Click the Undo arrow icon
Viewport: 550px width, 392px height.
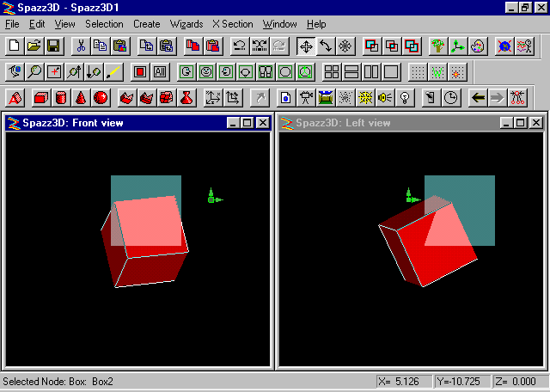240,46
